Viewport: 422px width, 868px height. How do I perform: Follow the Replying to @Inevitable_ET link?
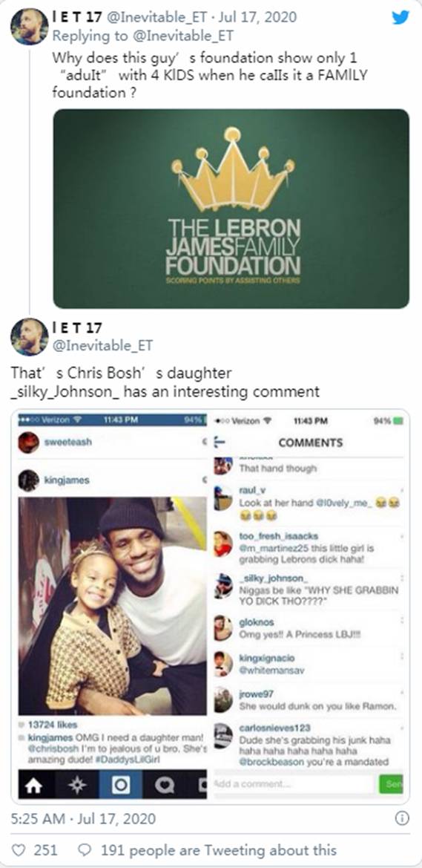142,36
